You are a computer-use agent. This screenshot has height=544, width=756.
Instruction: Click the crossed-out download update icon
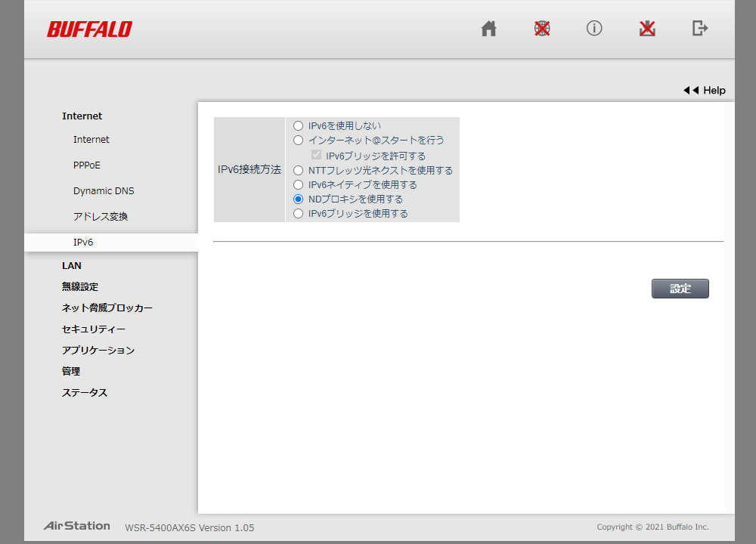647,29
